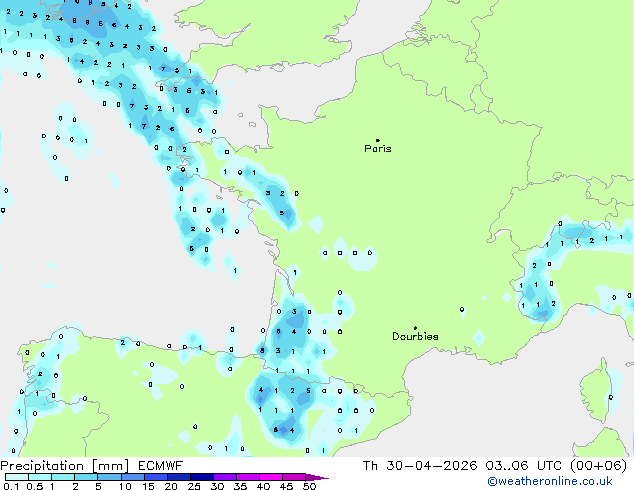Click legend value '0.1'
The width and height of the screenshot is (634, 490).
11,486
